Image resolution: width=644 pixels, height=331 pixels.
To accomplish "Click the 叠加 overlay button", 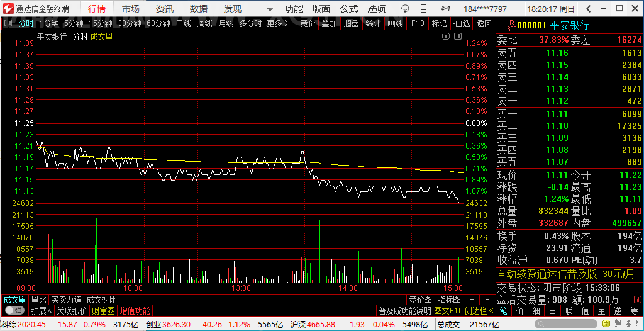I will tap(329, 23).
